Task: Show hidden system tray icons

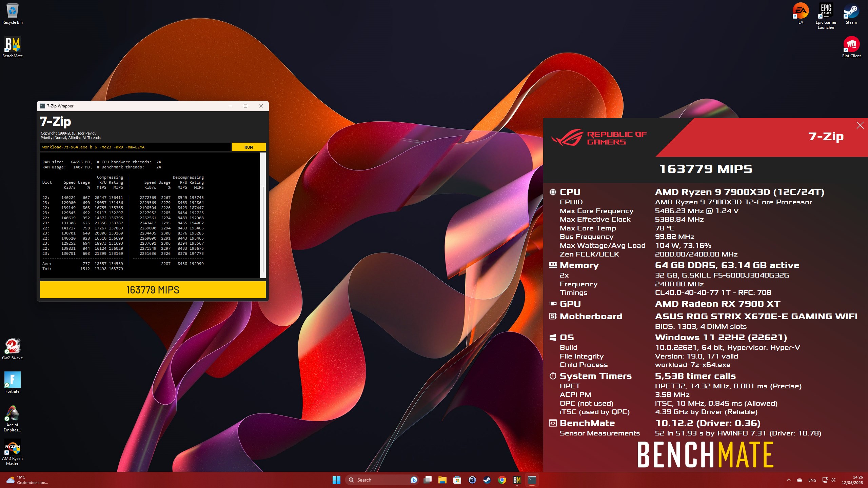Action: pyautogui.click(x=788, y=480)
